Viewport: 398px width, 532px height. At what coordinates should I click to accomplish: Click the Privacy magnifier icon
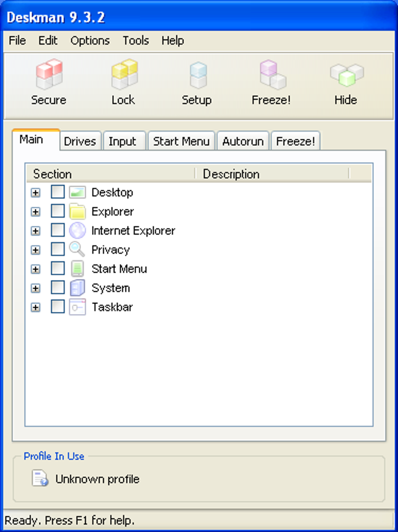[77, 249]
